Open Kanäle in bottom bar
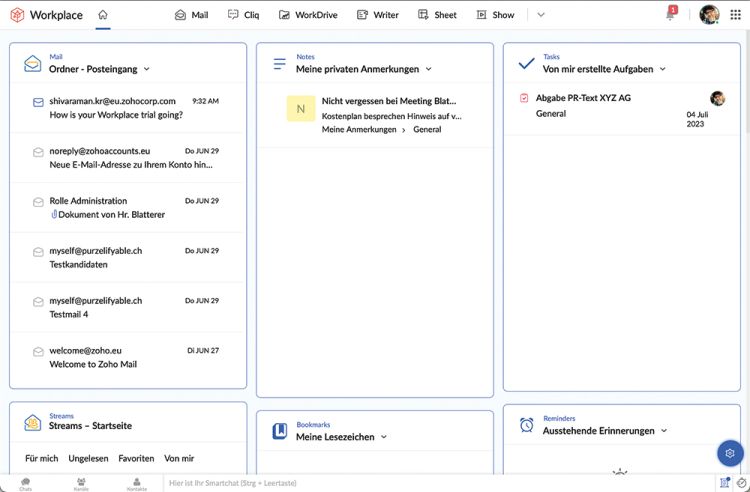 [x=81, y=483]
